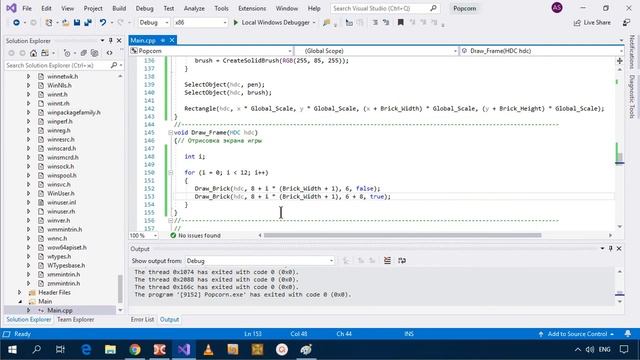640x360 pixels.
Task: Click the Visual Studio logo icon
Action: (11, 8)
